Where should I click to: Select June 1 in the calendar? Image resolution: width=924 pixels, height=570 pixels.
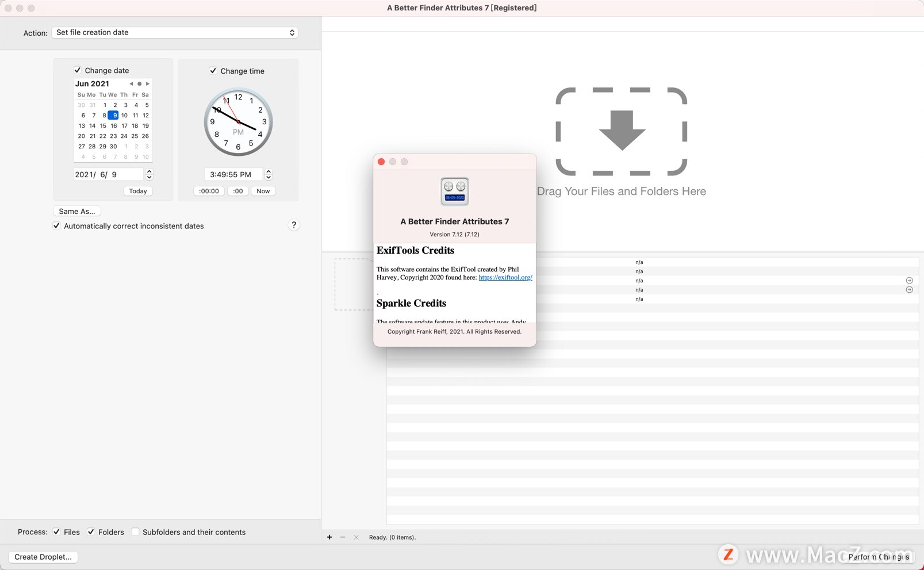(x=105, y=105)
